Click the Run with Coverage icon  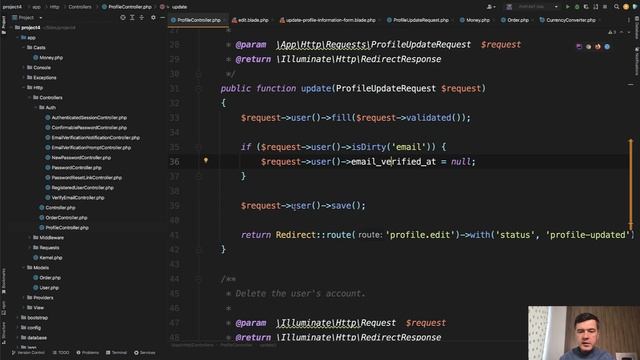(x=586, y=7)
